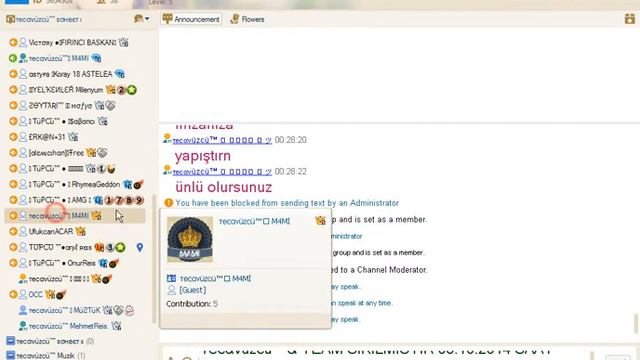
Task: Open the channel search dropdown
Action: click(x=141, y=19)
